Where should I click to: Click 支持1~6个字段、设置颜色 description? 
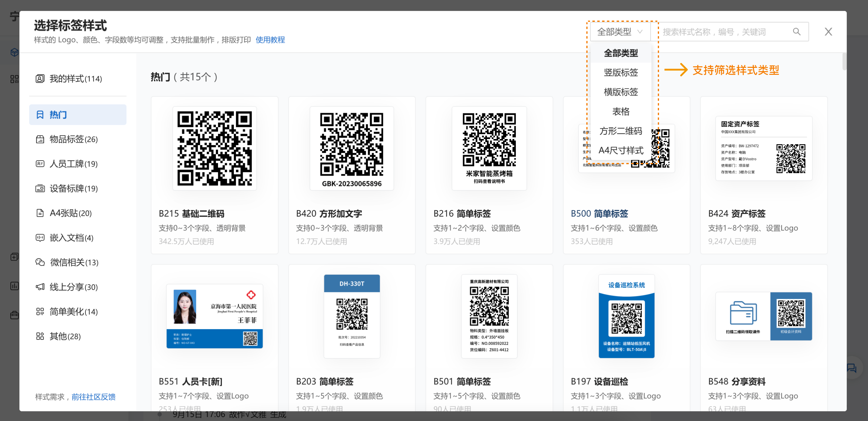614,228
